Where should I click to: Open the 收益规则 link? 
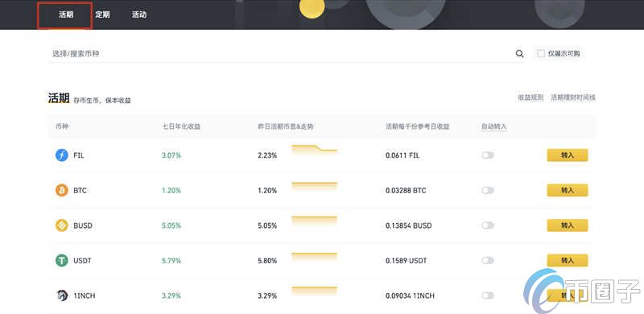(530, 97)
